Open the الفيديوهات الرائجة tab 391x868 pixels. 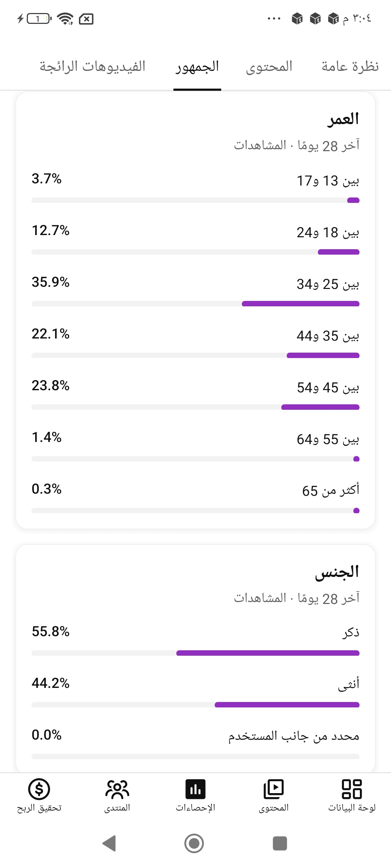click(x=92, y=67)
